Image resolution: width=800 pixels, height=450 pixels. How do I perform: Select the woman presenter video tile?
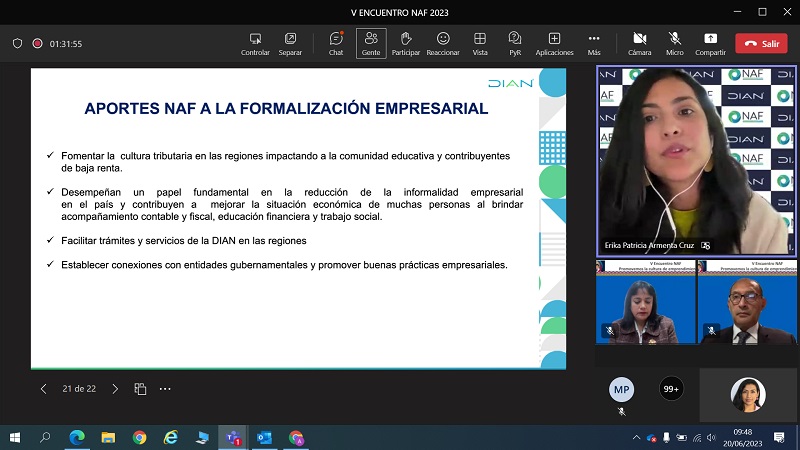[645, 302]
